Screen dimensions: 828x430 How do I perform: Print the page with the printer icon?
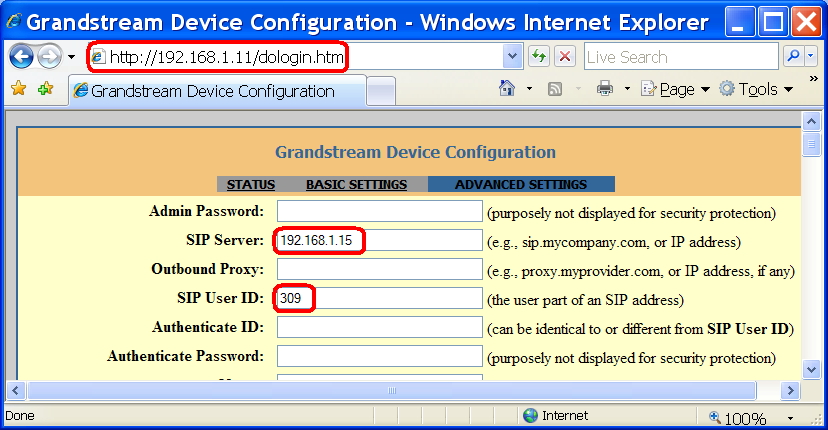point(605,88)
